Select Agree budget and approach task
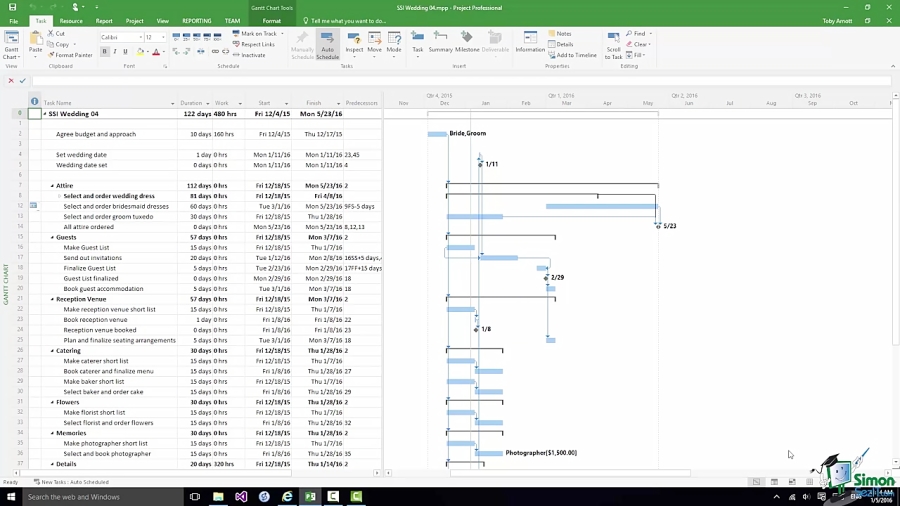 point(96,134)
